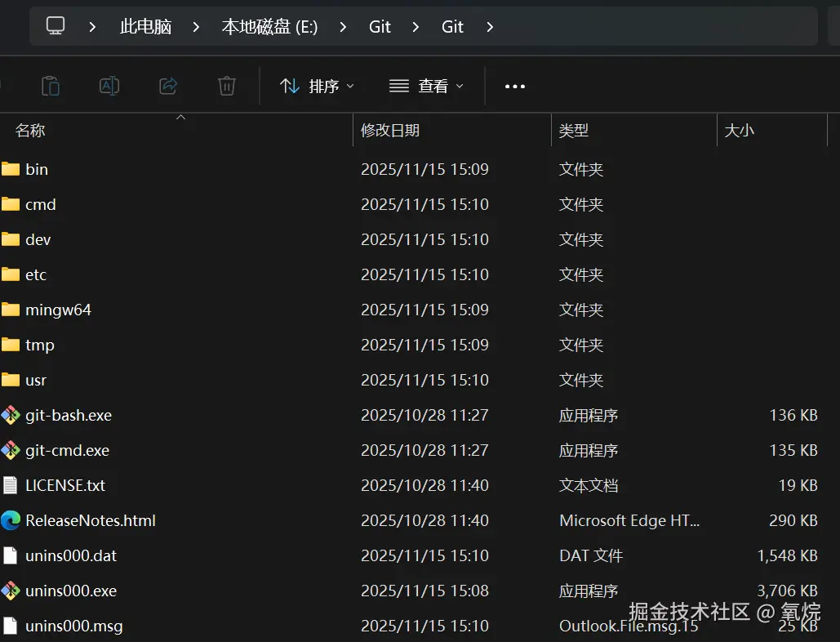Image resolution: width=840 pixels, height=642 pixels.
Task: Expand chevron after 本地磁盘 (E:)
Action: point(343,27)
